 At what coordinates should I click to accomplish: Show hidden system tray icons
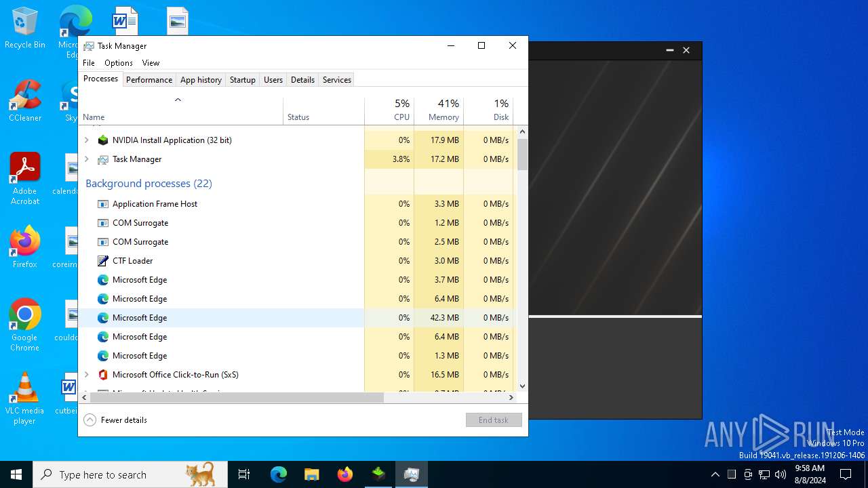715,474
